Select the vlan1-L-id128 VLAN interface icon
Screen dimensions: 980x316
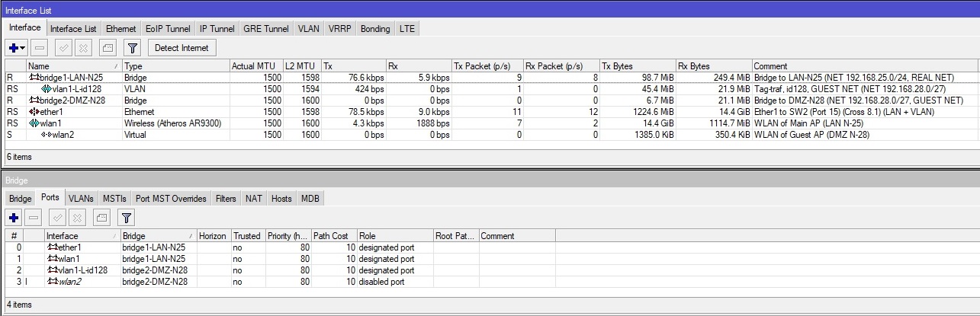[x=46, y=89]
